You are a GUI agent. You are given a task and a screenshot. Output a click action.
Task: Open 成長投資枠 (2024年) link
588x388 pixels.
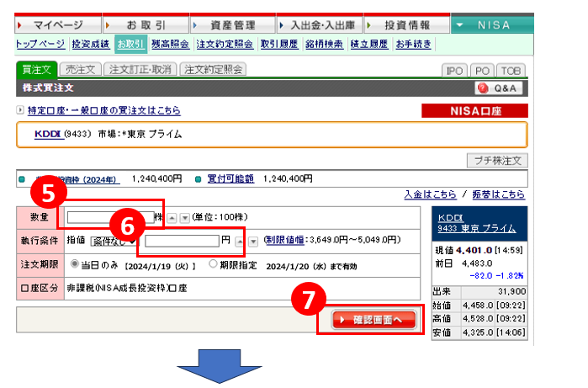coord(77,179)
